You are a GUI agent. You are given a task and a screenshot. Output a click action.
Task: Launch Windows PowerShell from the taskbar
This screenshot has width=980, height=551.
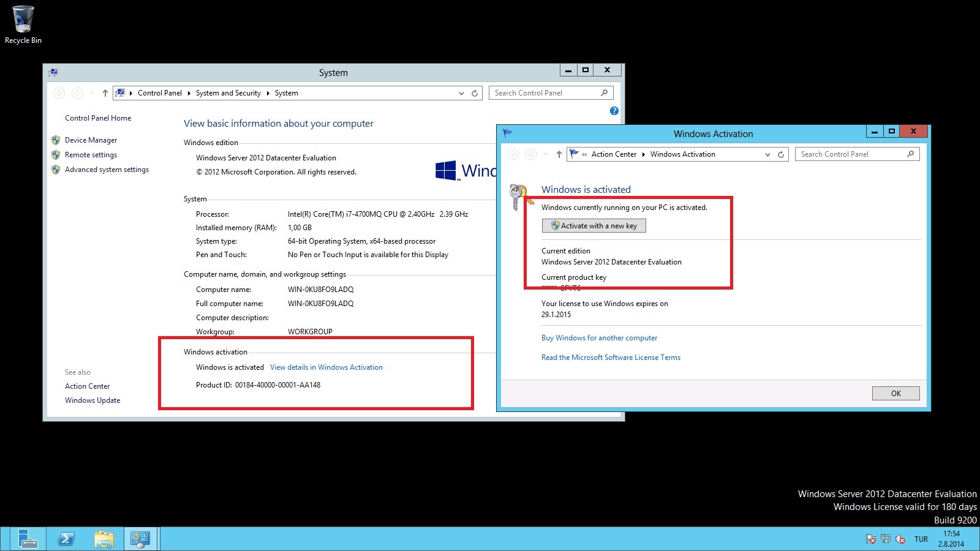(66, 539)
